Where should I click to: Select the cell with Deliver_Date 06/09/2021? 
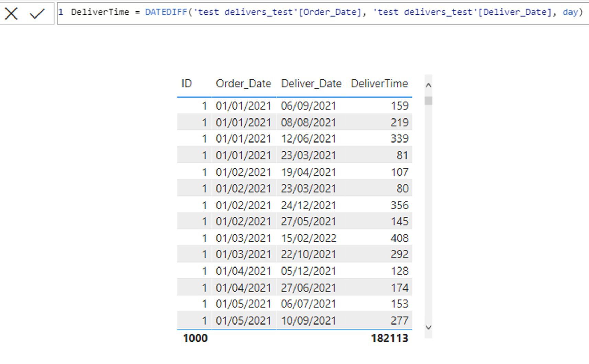click(x=308, y=106)
